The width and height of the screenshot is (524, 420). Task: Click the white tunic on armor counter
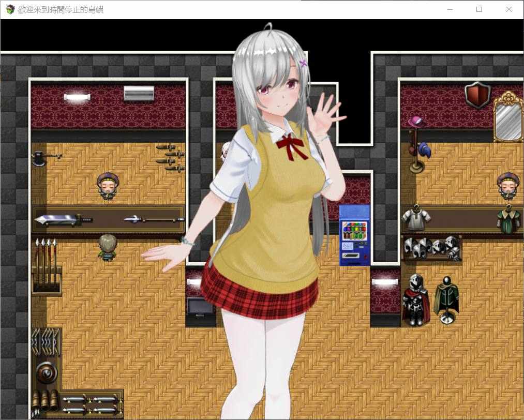(x=416, y=218)
